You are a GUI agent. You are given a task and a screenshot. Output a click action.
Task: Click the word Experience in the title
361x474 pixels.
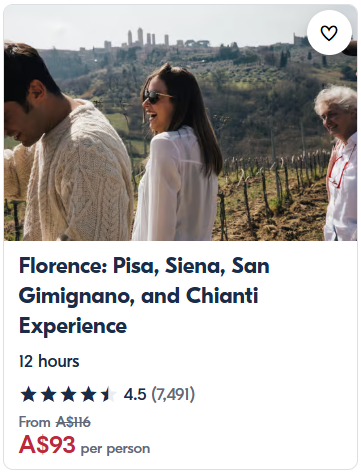(x=73, y=326)
